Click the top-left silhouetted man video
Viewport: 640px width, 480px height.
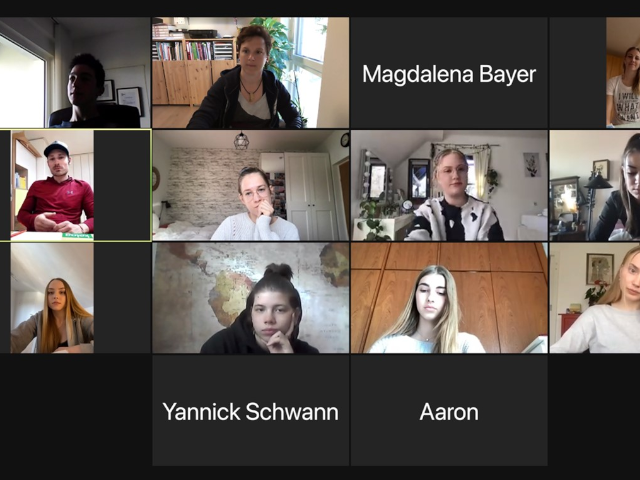[75, 73]
